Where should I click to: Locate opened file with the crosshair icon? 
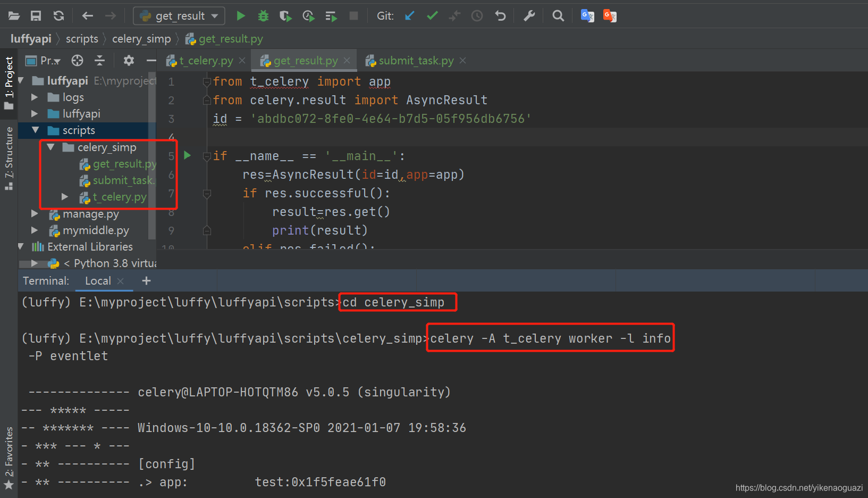[77, 61]
